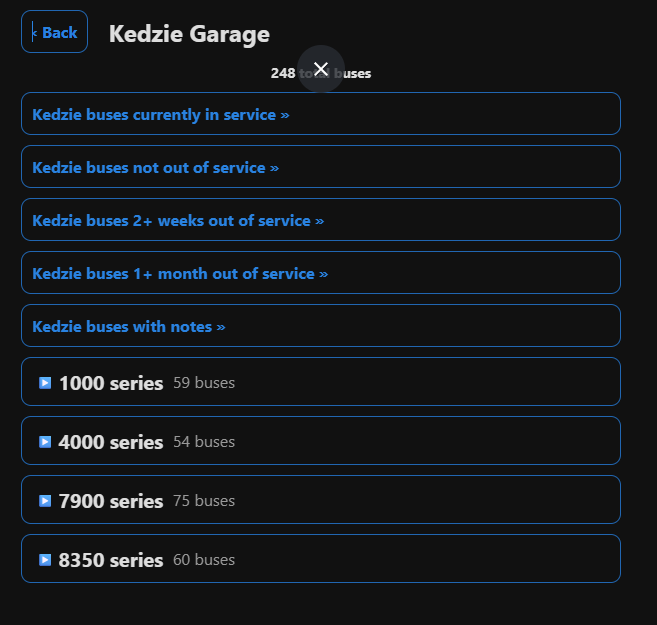657x625 pixels.
Task: Expand the 1000 series section
Action: pyautogui.click(x=321, y=382)
